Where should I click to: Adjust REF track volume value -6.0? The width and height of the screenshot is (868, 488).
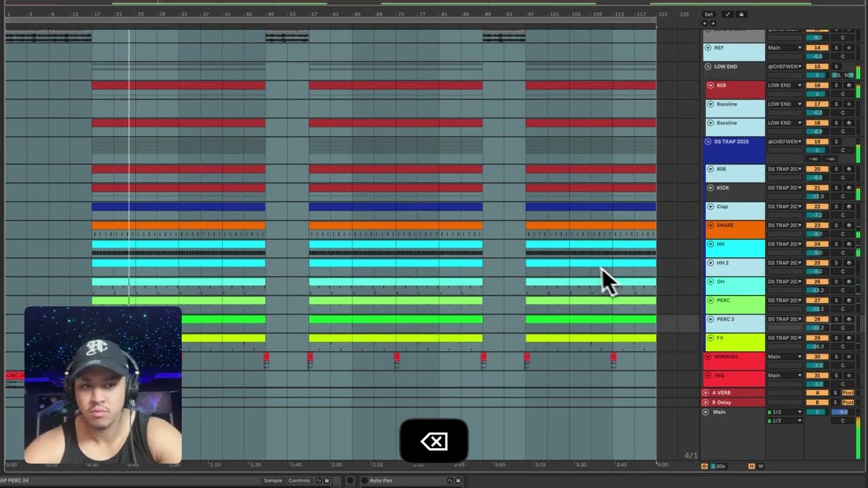pos(818,57)
